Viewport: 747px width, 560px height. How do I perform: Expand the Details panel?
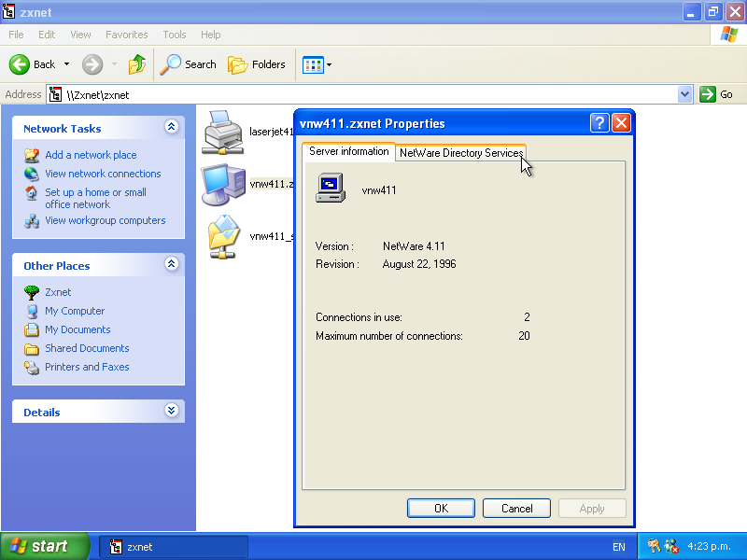click(x=172, y=411)
